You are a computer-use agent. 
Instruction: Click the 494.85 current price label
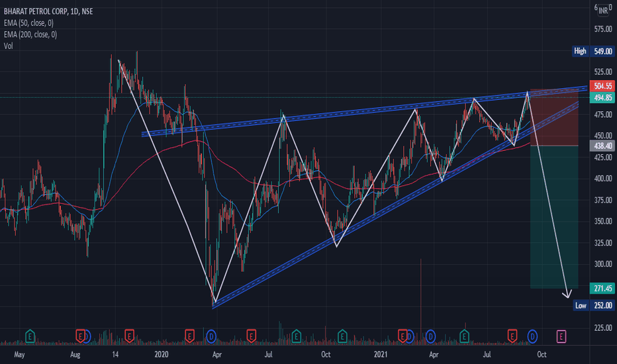click(x=602, y=97)
